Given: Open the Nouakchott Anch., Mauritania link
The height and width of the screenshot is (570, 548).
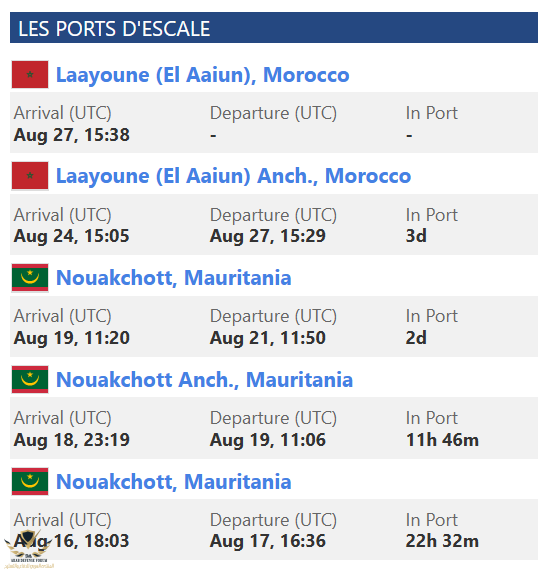Looking at the screenshot, I should tap(204, 380).
